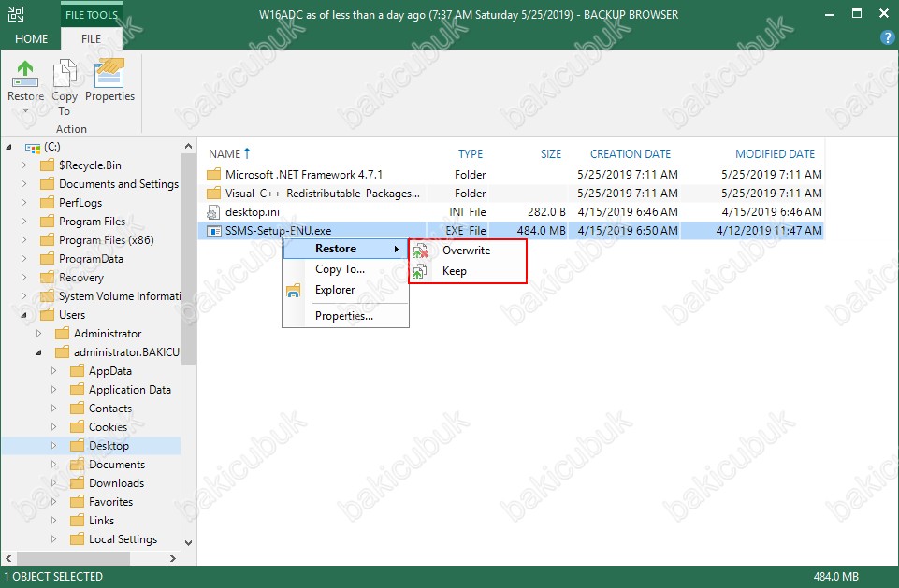
Task: Choose Copy To... from context menu
Action: [345, 269]
